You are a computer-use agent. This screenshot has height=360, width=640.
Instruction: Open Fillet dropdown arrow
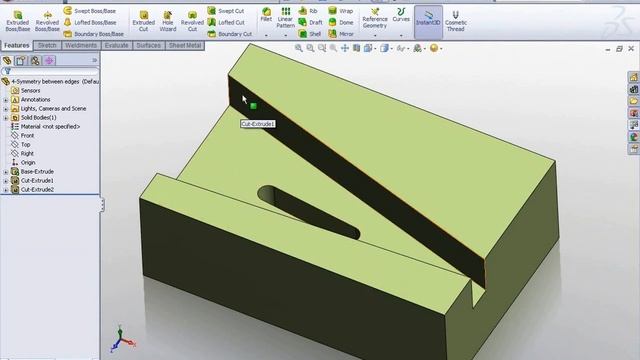pyautogui.click(x=266, y=36)
